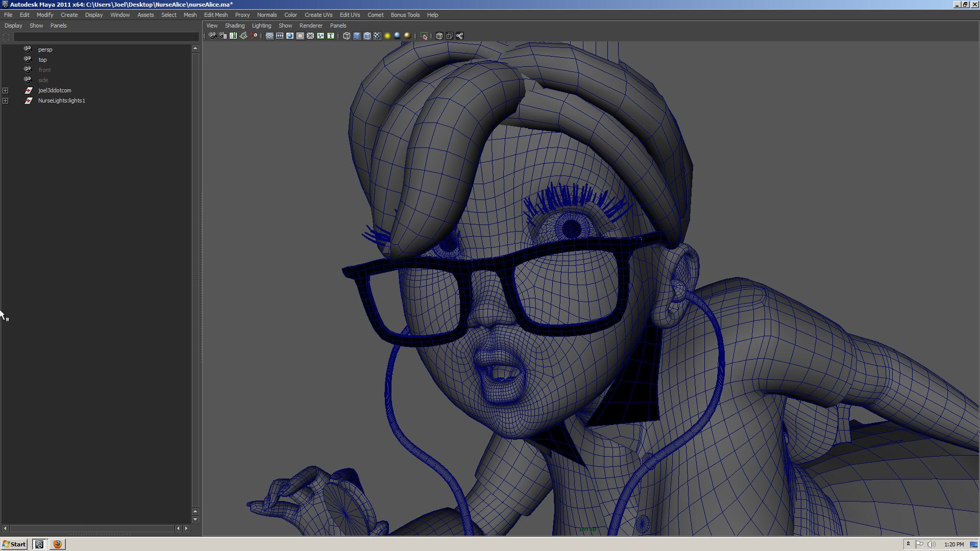980x551 pixels.
Task: Click the Image Plane icon
Action: point(243,36)
